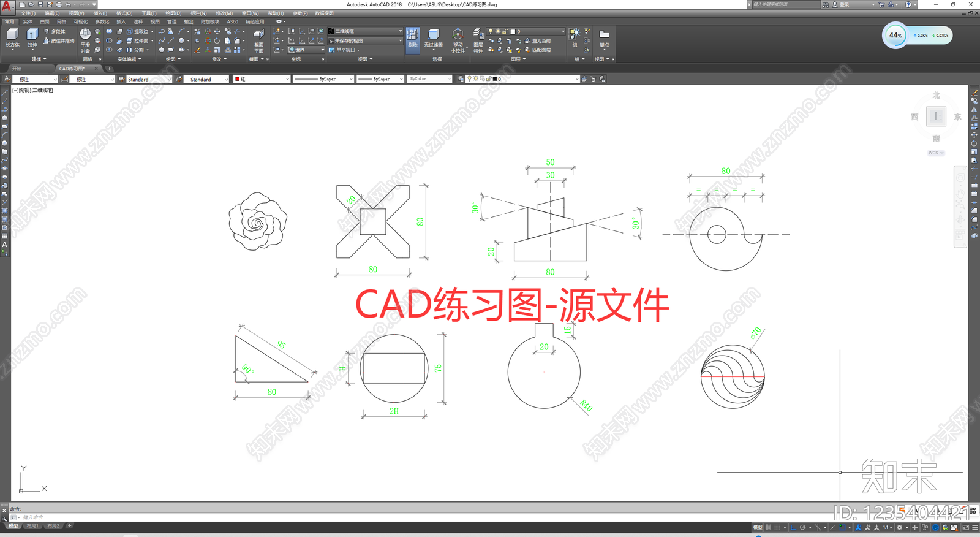Image resolution: width=980 pixels, height=537 pixels.
Task: Activate the Extrude (拉伸) tool
Action: (x=32, y=37)
